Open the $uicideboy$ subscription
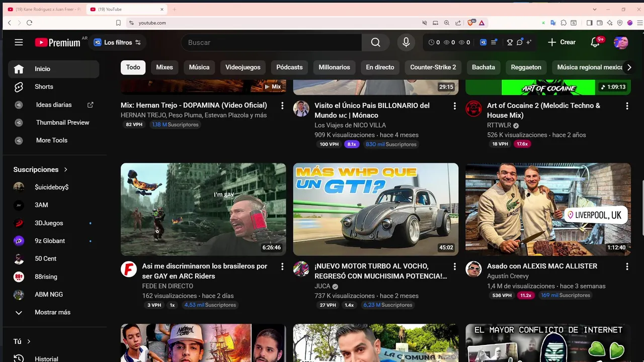Screen dimensions: 644x362 click(53, 187)
